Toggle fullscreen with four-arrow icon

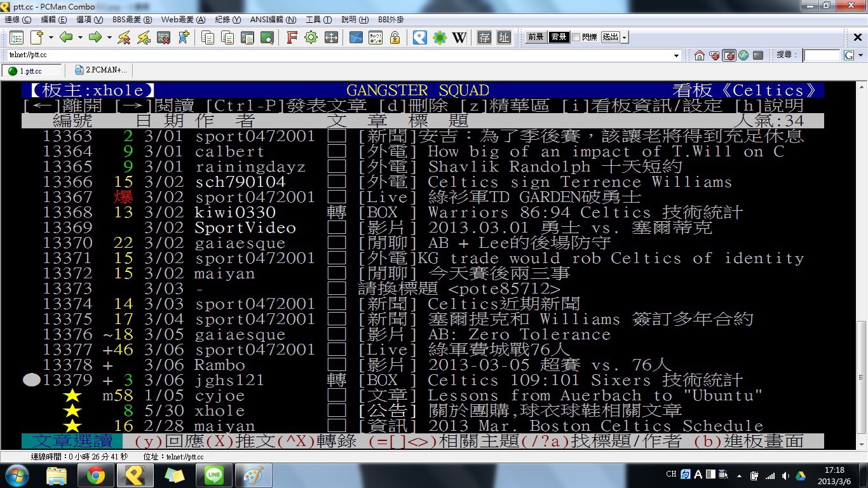pyautogui.click(x=330, y=37)
